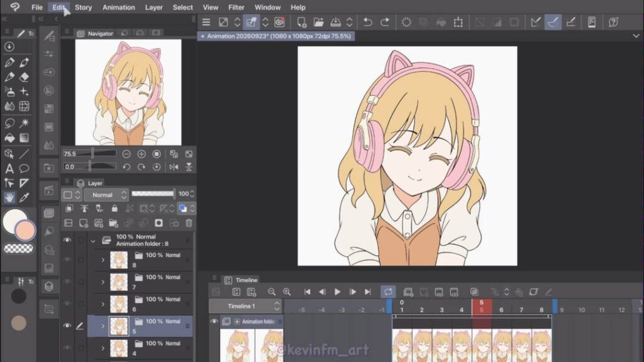Zoom in on the timeline
This screenshot has height=362, width=644.
[287, 292]
